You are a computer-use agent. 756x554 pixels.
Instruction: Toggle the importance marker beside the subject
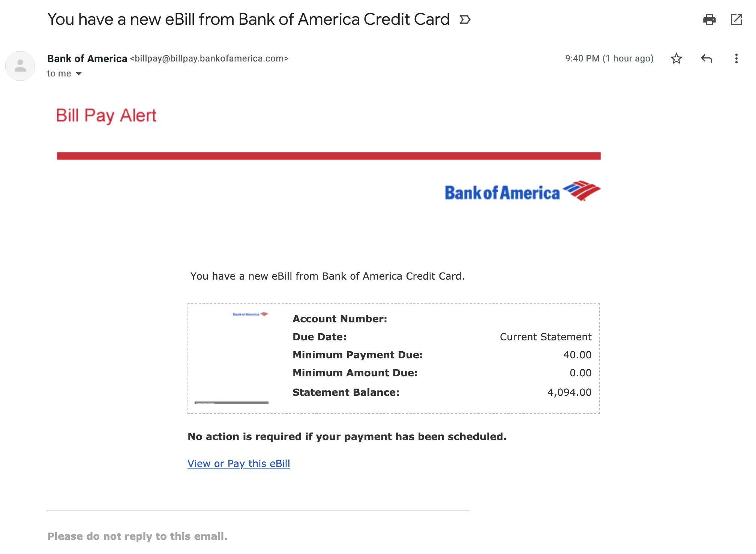click(465, 19)
